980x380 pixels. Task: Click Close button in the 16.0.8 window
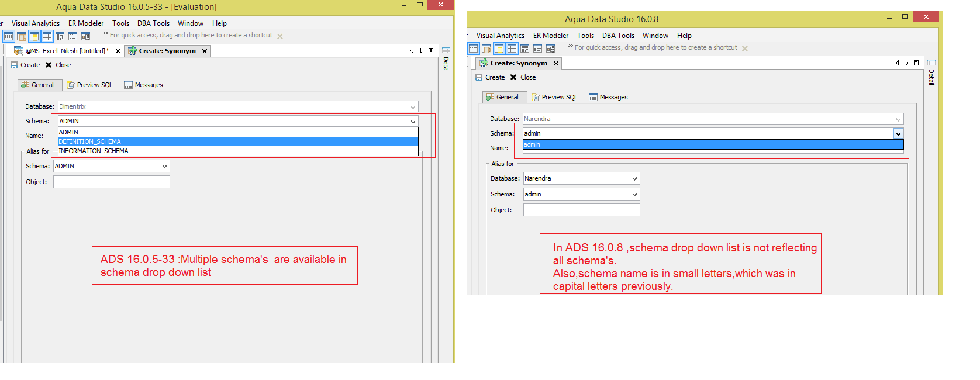pos(523,77)
